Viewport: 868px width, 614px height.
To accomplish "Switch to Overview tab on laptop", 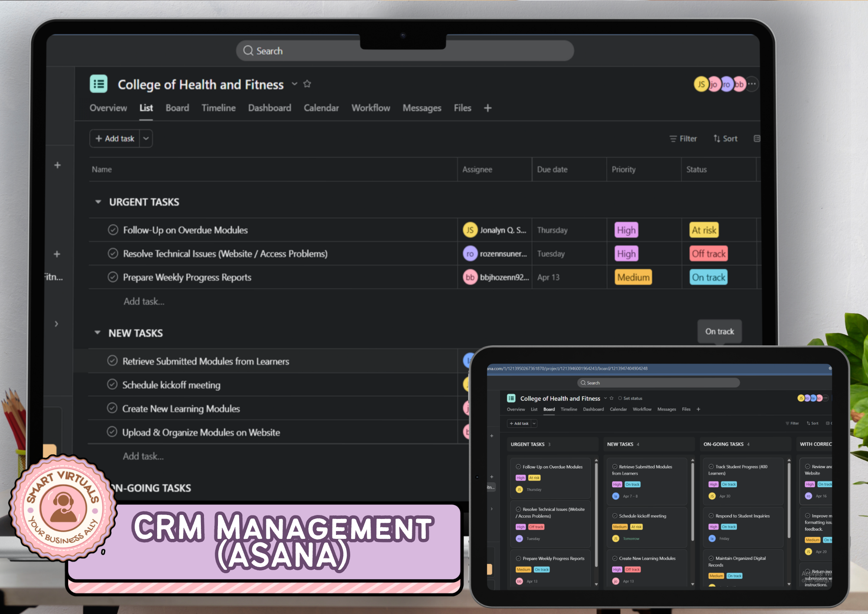I will 108,108.
